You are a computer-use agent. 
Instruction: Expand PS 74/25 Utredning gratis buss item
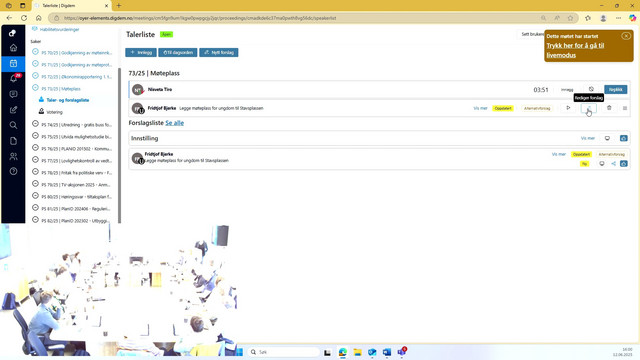[72, 124]
